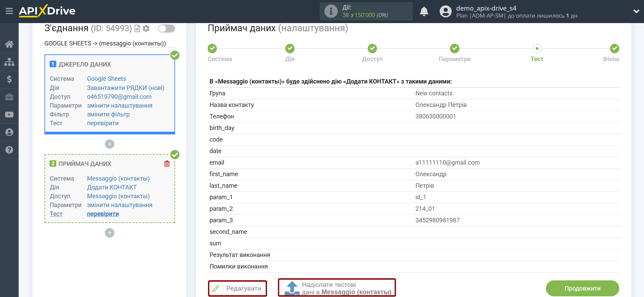Go to Параметри step
This screenshot has height=297, width=644.
point(455,49)
